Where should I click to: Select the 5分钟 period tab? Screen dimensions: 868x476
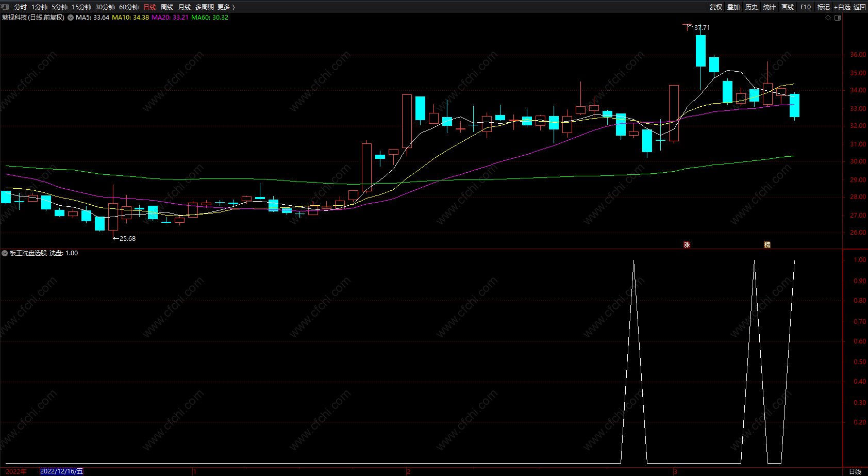[x=59, y=7]
